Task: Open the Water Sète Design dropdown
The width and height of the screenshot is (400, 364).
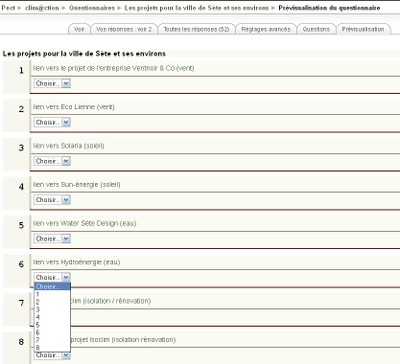Action: (52, 239)
